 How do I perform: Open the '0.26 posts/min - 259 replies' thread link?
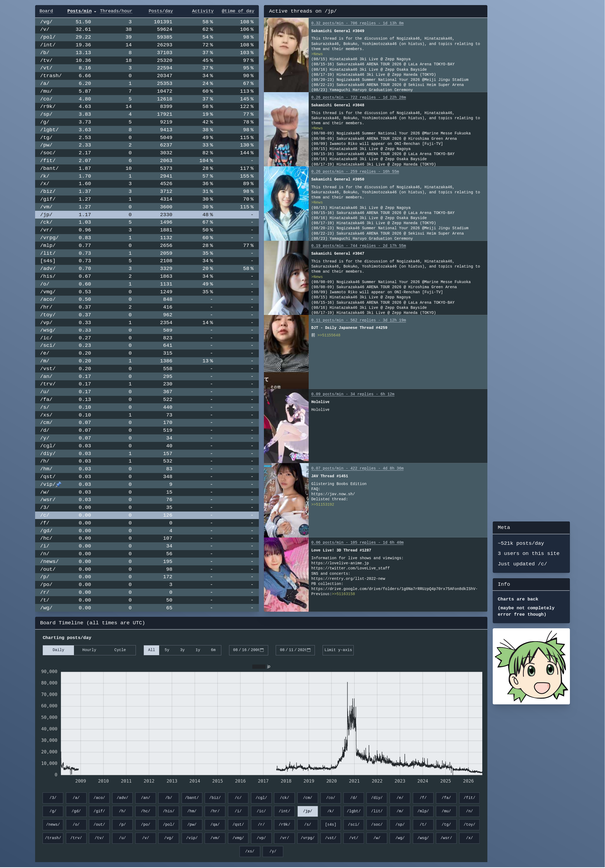[x=355, y=172]
